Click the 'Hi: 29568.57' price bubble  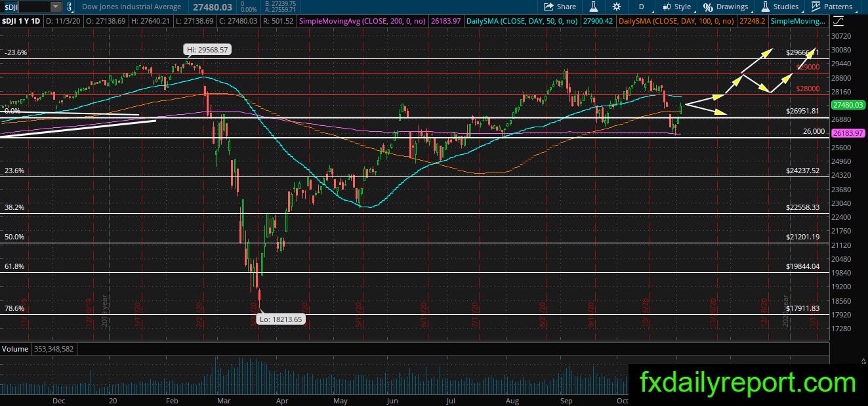207,49
